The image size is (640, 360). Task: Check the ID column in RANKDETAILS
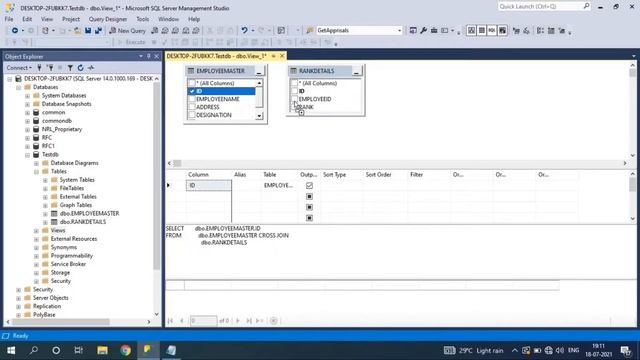[294, 91]
